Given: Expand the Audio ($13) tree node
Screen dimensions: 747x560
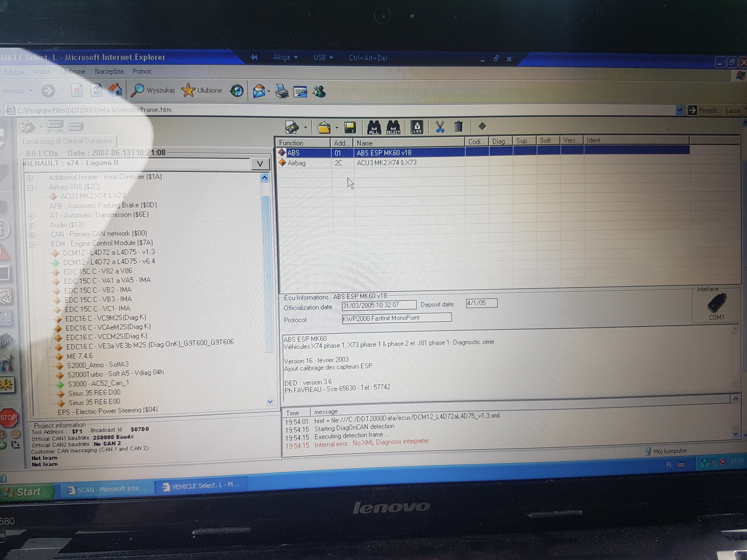Looking at the screenshot, I should coord(31,226).
